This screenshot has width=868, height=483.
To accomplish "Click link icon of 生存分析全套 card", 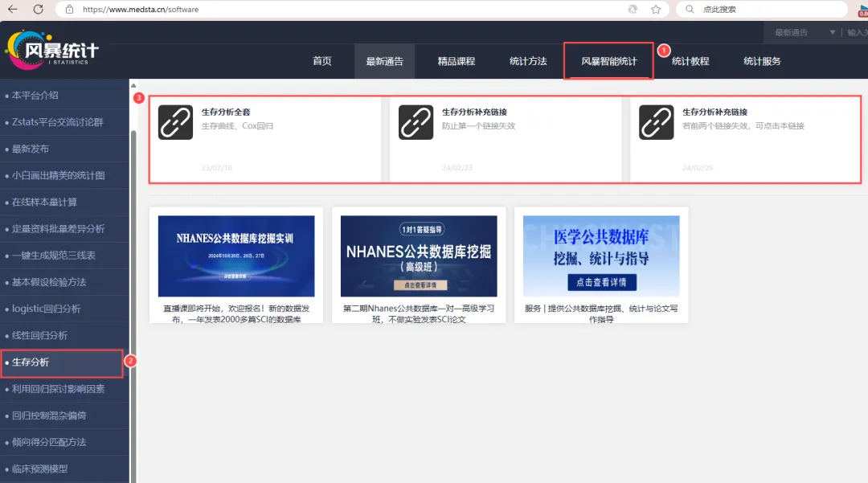I will coord(175,122).
